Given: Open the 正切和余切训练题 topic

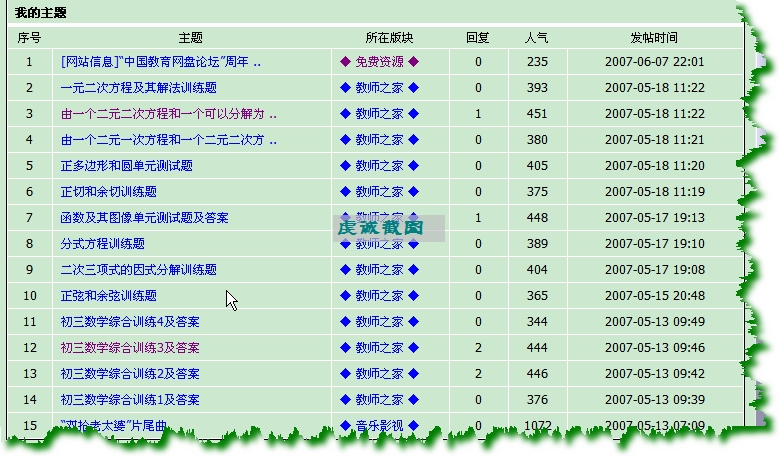Looking at the screenshot, I should pos(109,192).
